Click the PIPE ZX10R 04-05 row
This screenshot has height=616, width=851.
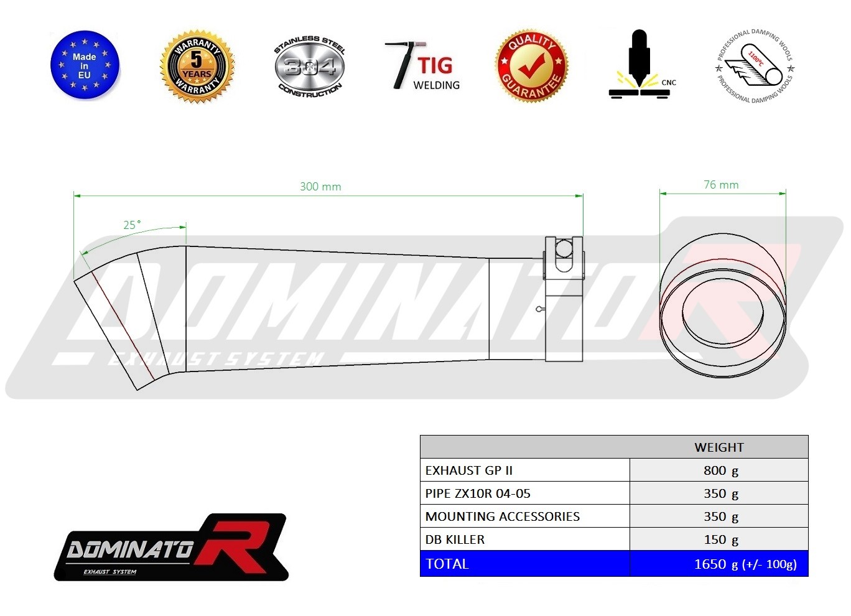[478, 493]
